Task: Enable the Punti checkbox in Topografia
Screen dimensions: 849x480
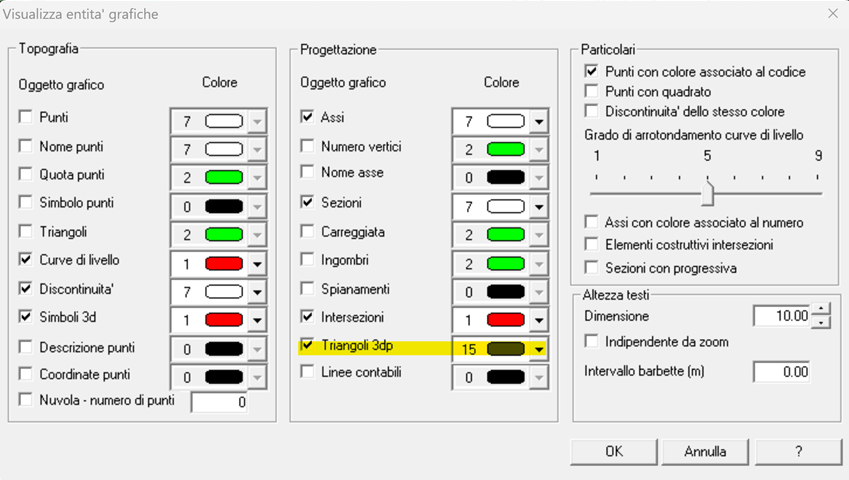Action: pyautogui.click(x=26, y=117)
